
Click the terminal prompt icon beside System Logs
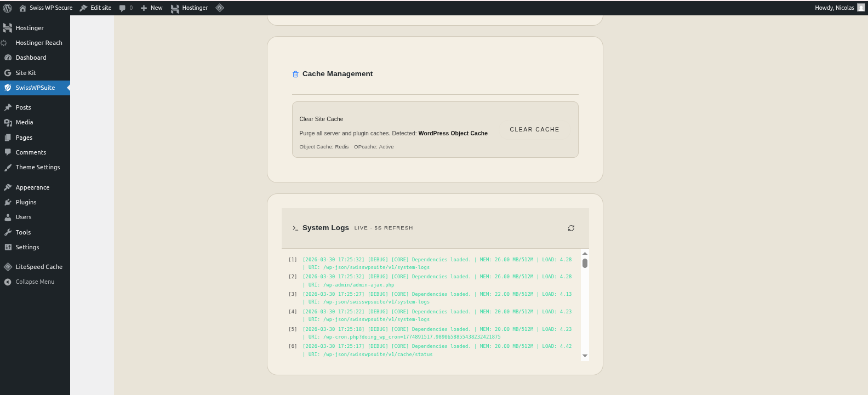tap(295, 228)
